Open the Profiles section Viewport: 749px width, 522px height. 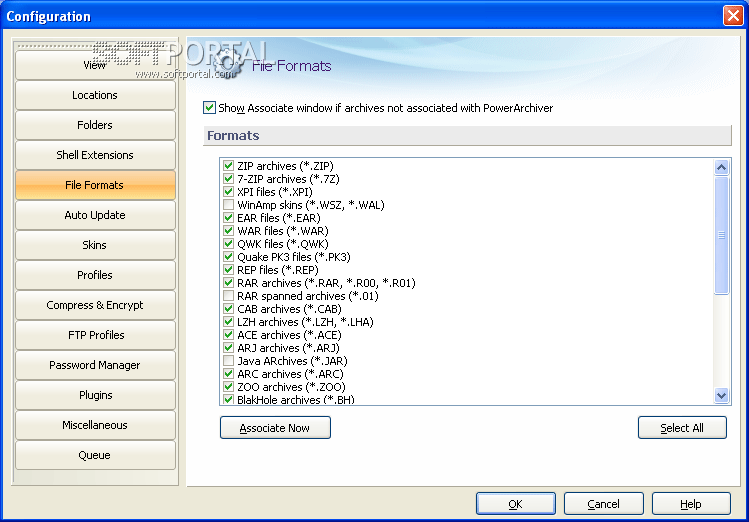[95, 275]
